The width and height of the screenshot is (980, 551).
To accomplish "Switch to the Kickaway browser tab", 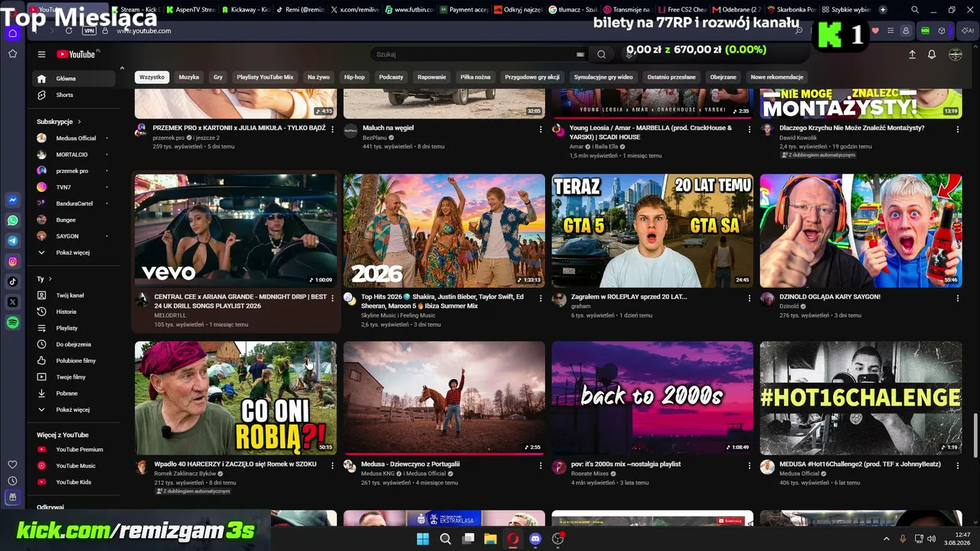I will [x=246, y=10].
